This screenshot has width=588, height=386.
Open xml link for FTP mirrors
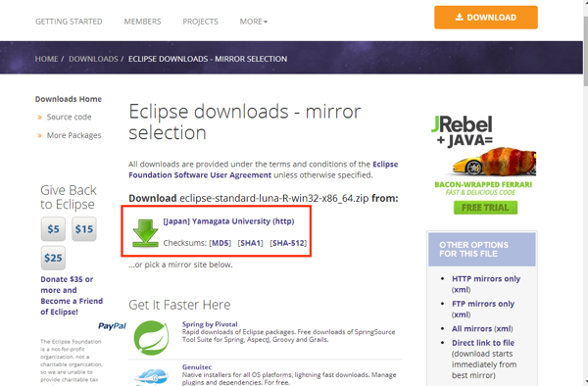(x=462, y=314)
